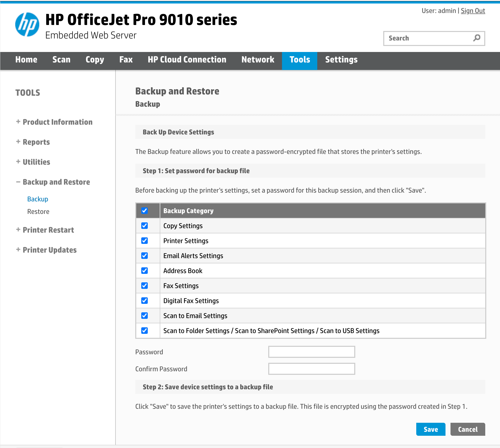Click the Step 1 set password heading
This screenshot has height=448, width=500.
pos(196,171)
